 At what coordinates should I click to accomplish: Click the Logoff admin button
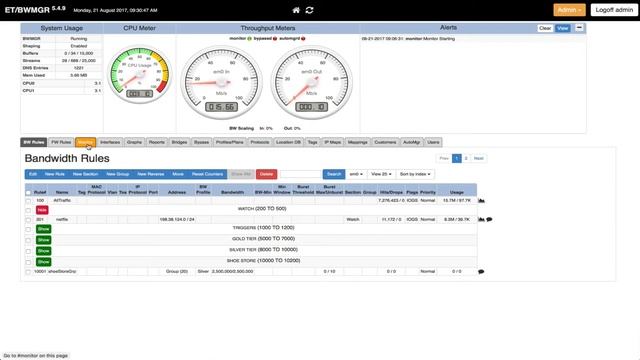[614, 10]
